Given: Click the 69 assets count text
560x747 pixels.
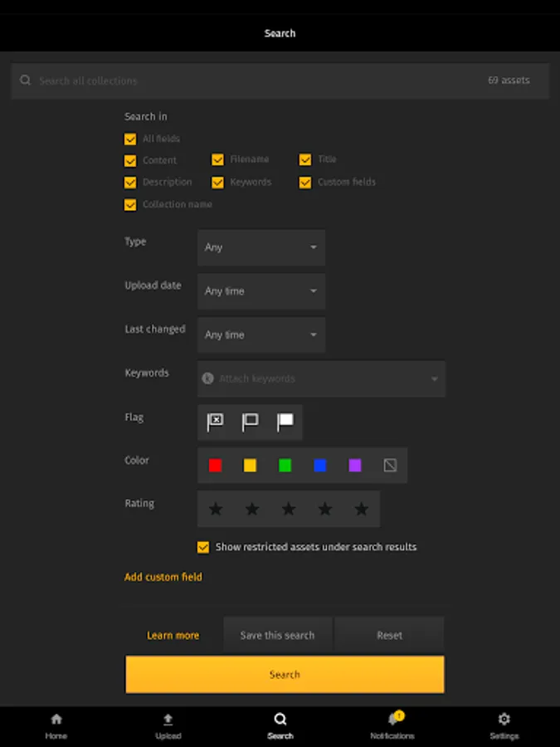Looking at the screenshot, I should pyautogui.click(x=509, y=81).
